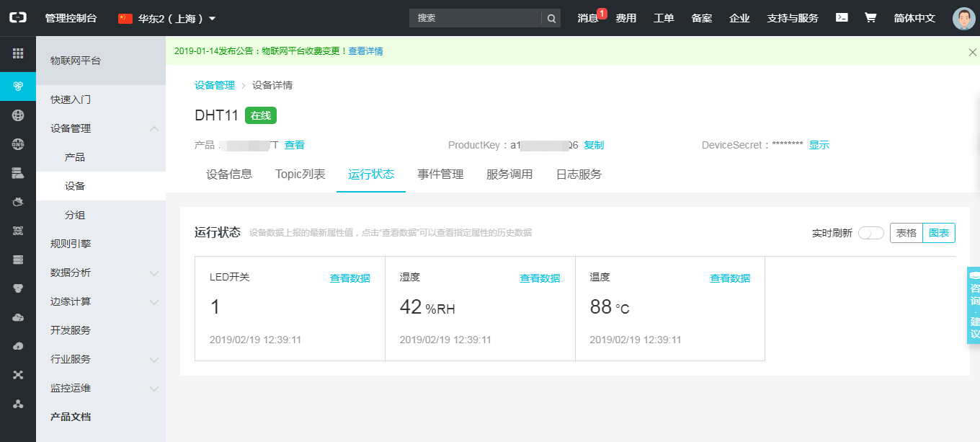
Task: Launch CloudShell via the terminal icon
Action: click(x=841, y=16)
